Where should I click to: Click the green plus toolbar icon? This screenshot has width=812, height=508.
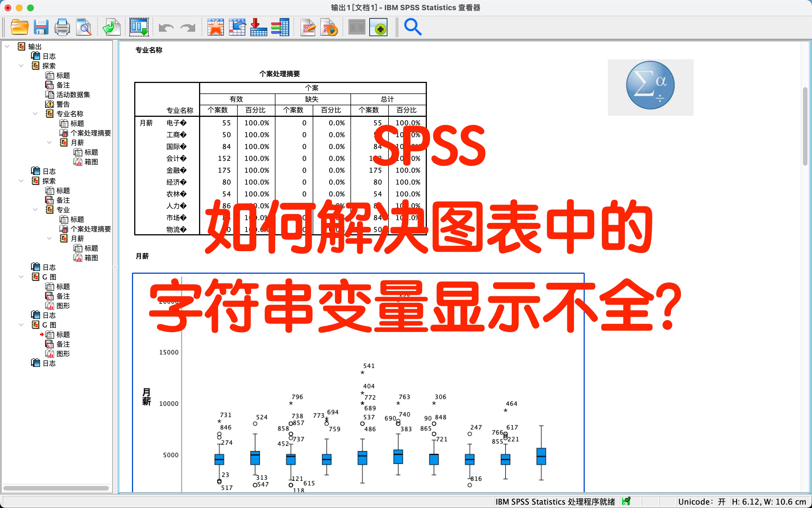tap(378, 27)
